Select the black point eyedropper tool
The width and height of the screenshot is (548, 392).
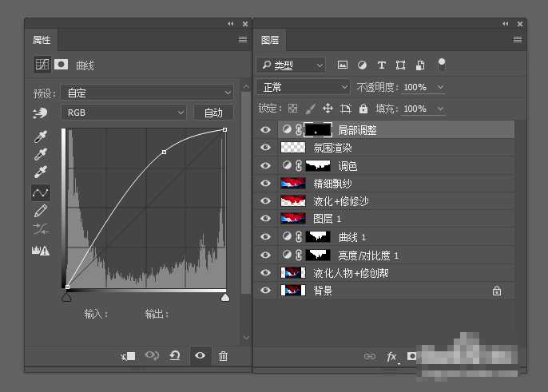point(40,137)
